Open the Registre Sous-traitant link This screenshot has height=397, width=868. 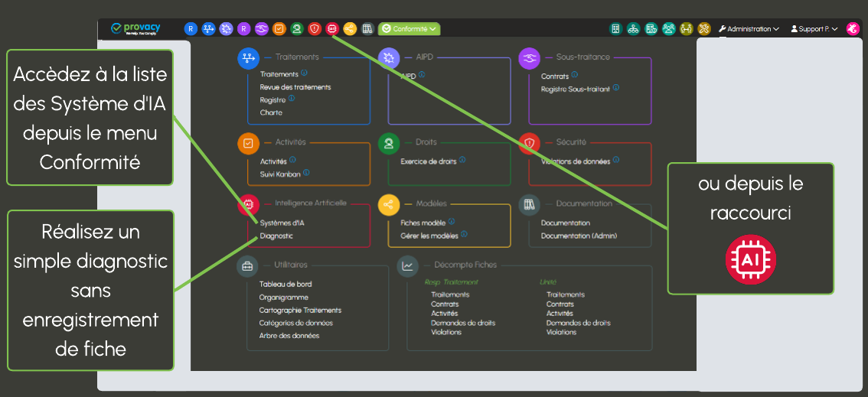click(x=575, y=89)
